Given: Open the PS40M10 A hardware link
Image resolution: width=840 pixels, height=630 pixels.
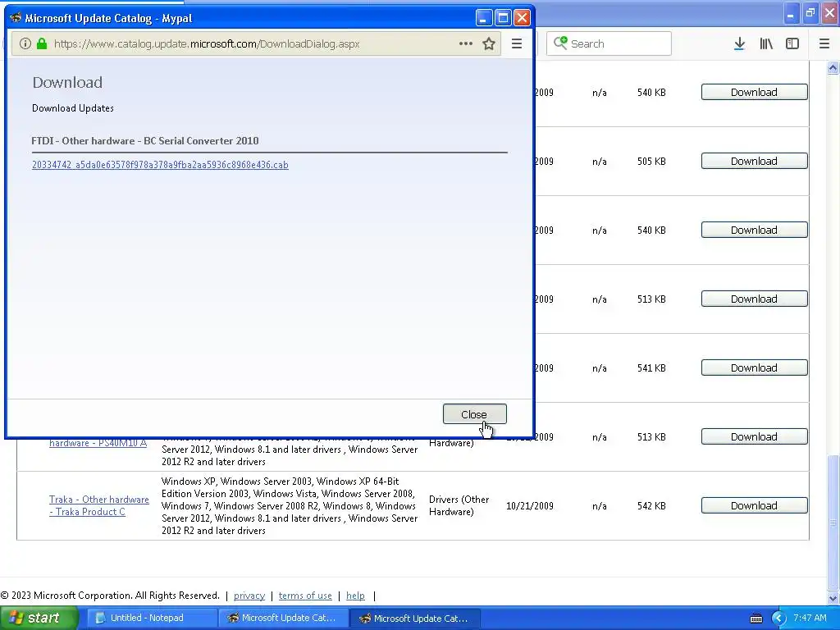Looking at the screenshot, I should click(98, 443).
